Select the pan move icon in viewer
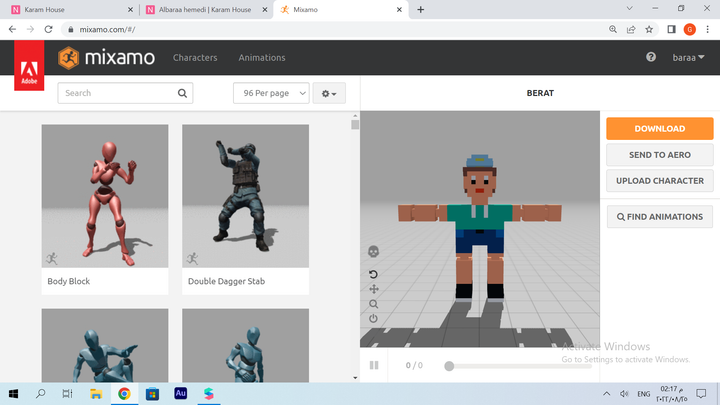The width and height of the screenshot is (720, 405). [373, 289]
